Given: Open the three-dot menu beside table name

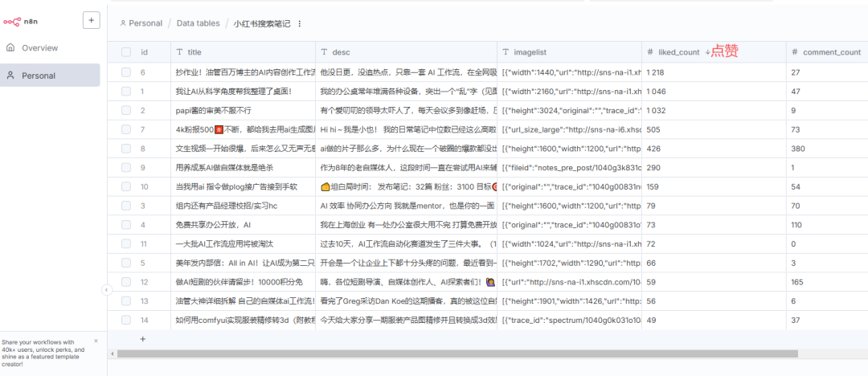Looking at the screenshot, I should [300, 24].
